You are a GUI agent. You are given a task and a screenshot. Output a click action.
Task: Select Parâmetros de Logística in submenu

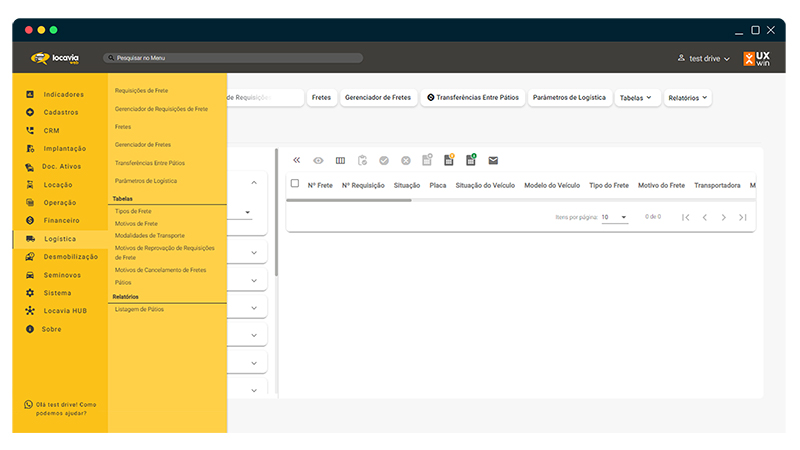(x=146, y=181)
